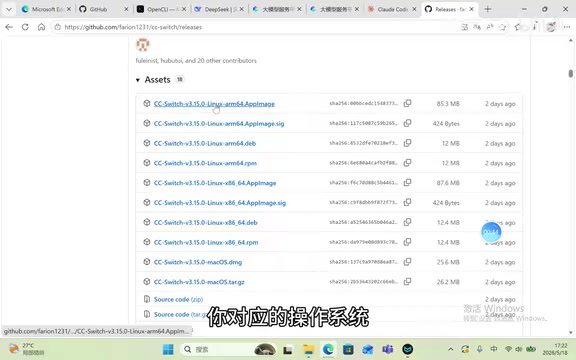Select the '85.3 MB' size text
Screen dimensions: 576x360
(448, 104)
